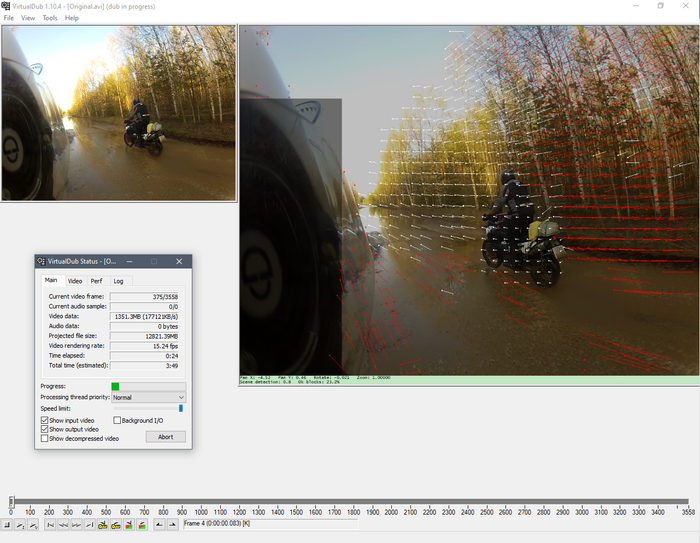Screen dimensions: 700x543
Task: Click the Speed limit slider handle
Action: [x=181, y=408]
